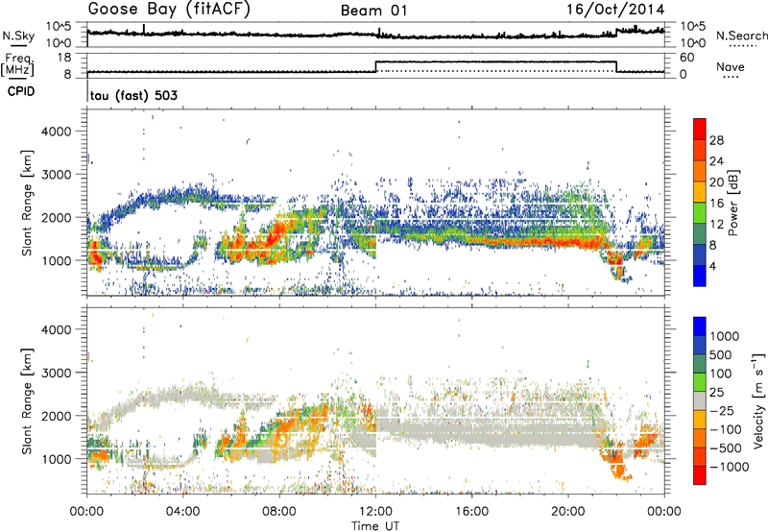Screen dimensions: 768x532
Task: Click the "08:00" time tick label
Action: (x=279, y=512)
